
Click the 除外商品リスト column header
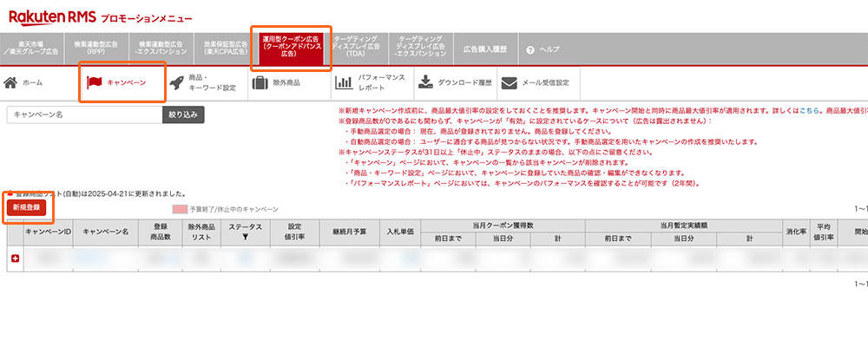(x=201, y=232)
